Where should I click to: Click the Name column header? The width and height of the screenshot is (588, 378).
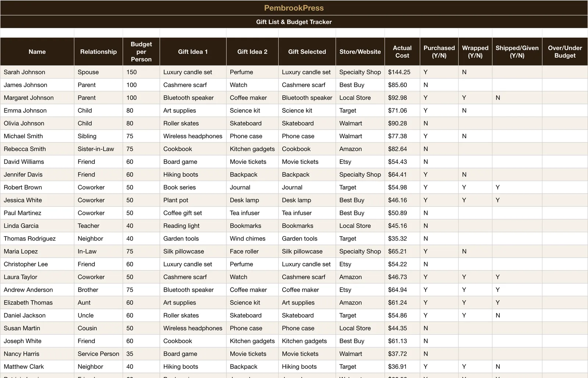37,52
